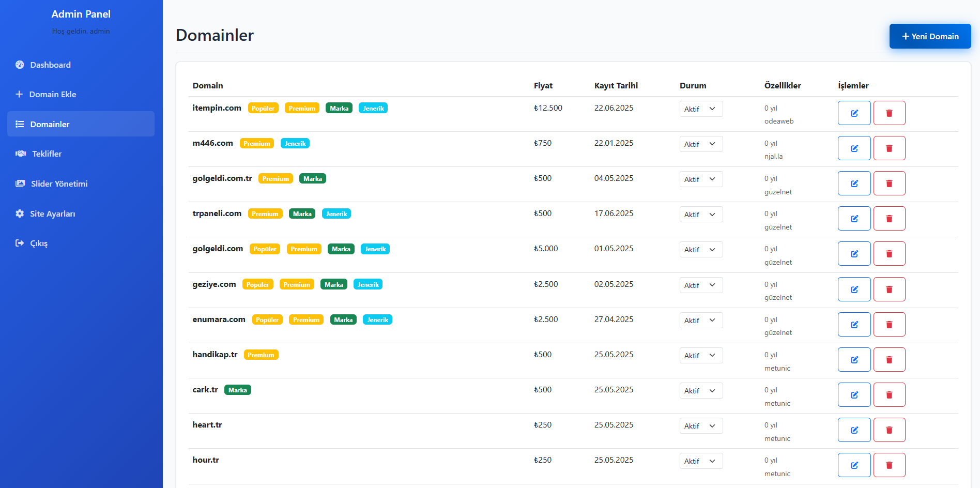980x488 pixels.
Task: Click the Yeni Domain button
Action: point(930,36)
